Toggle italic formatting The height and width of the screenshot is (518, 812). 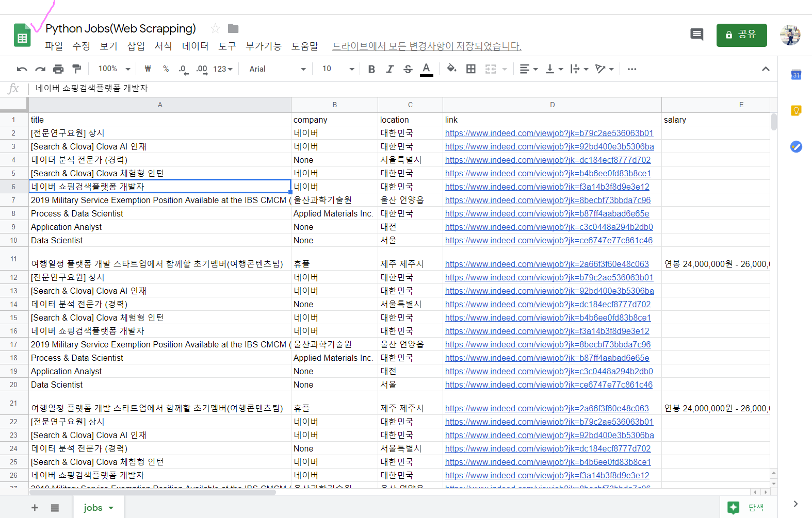pyautogui.click(x=390, y=69)
